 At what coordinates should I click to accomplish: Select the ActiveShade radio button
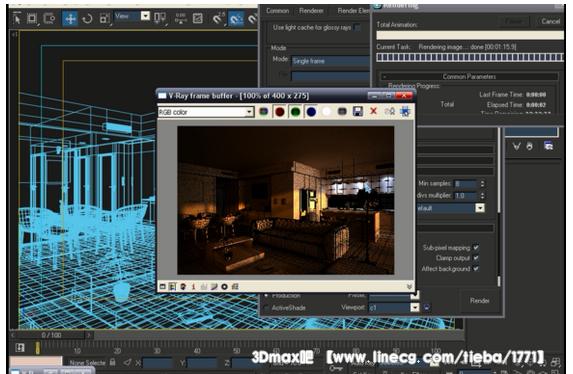pos(266,307)
